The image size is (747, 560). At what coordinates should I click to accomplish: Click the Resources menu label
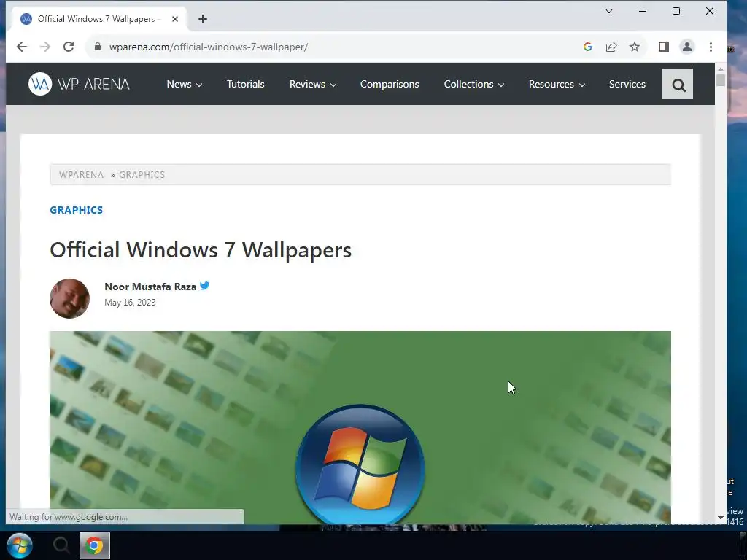[x=551, y=84]
